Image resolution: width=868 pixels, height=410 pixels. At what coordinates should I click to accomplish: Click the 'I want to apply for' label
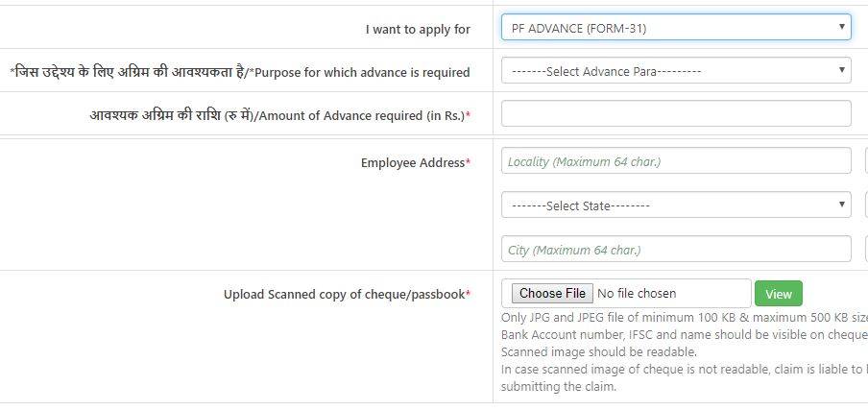coord(418,30)
